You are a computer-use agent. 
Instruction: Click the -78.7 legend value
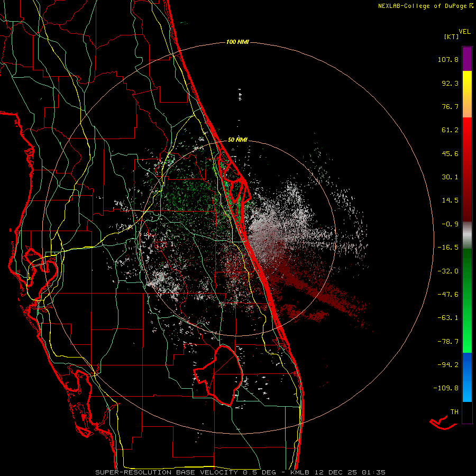[x=448, y=342]
